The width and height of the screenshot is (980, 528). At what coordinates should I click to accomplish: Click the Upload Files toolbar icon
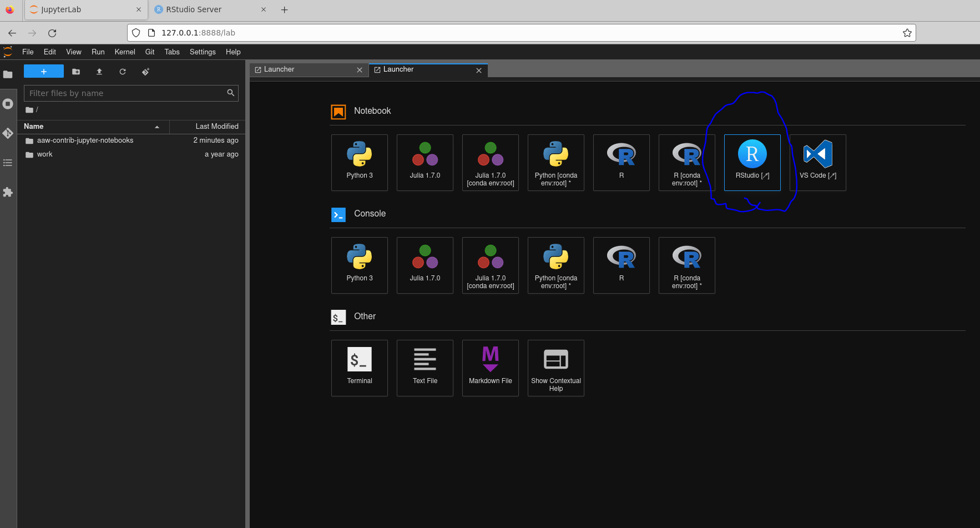click(99, 72)
